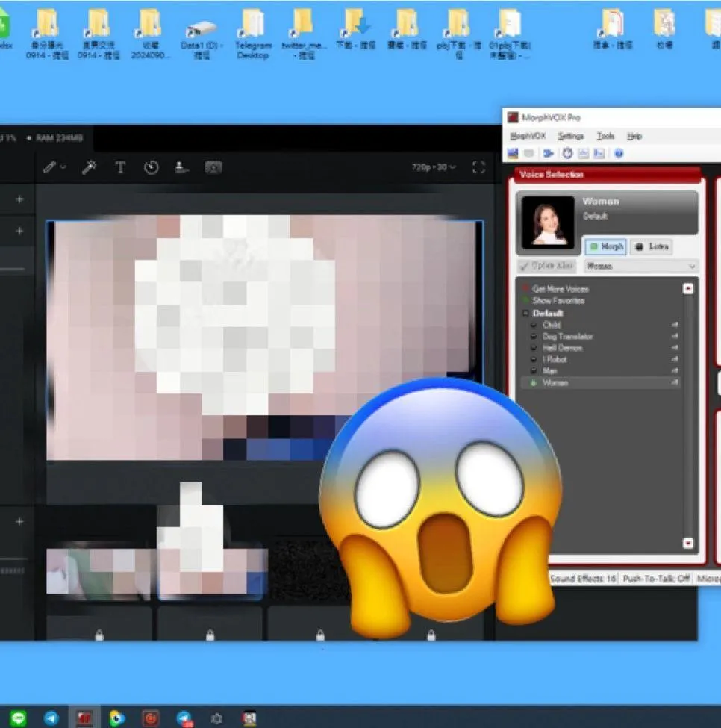The height and width of the screenshot is (728, 721).
Task: Open the MorphVOX menu
Action: pos(528,136)
